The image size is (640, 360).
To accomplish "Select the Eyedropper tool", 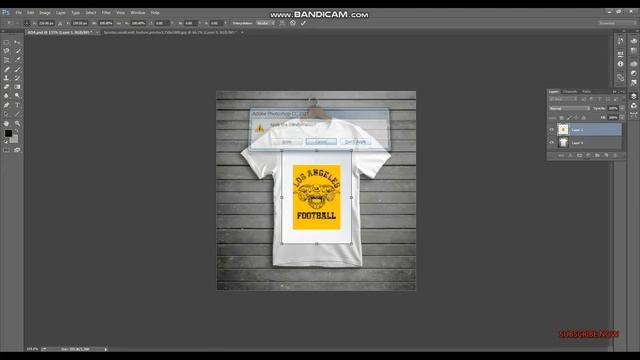I will (17, 60).
